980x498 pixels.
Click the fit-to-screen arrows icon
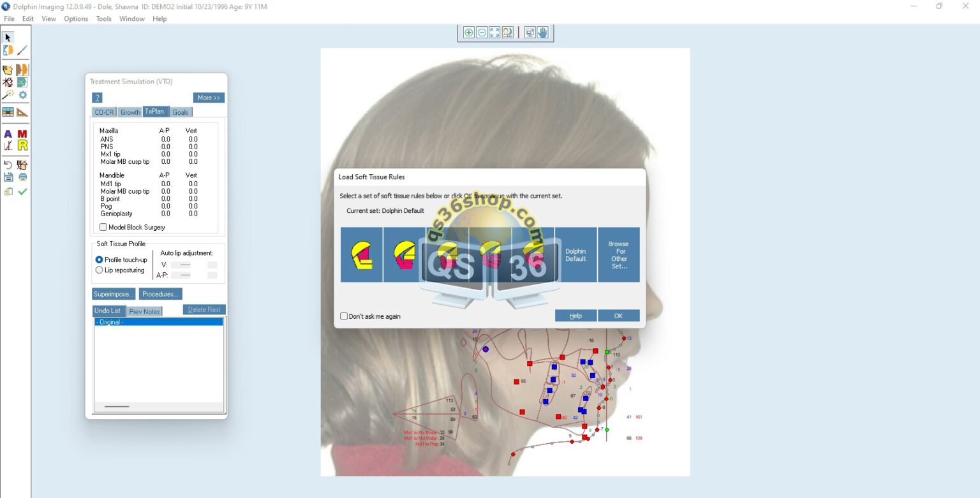(494, 33)
